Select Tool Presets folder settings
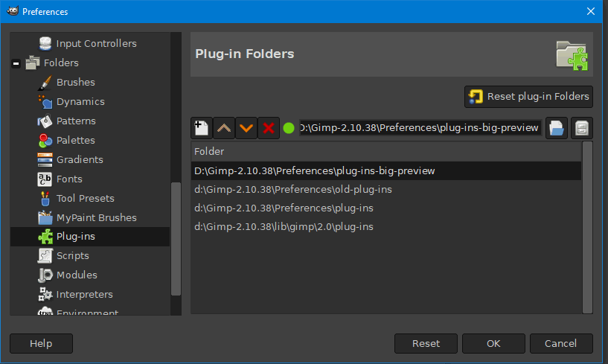Viewport: 608px width, 364px height. click(86, 198)
